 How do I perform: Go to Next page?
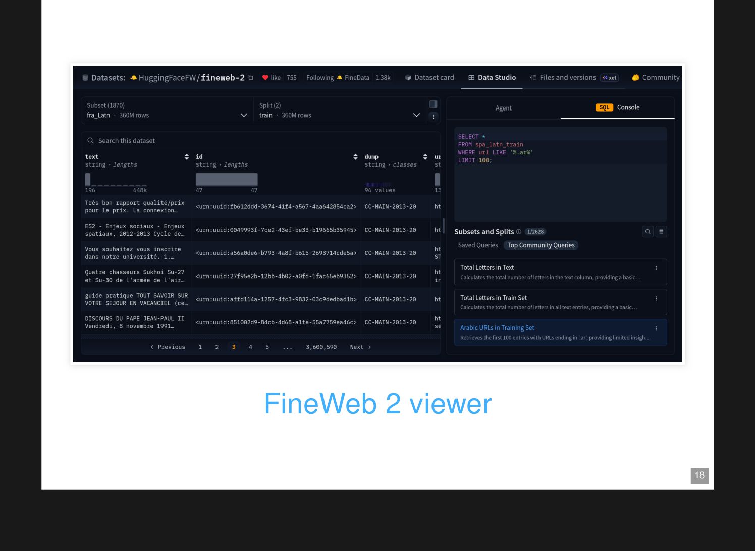[361, 347]
